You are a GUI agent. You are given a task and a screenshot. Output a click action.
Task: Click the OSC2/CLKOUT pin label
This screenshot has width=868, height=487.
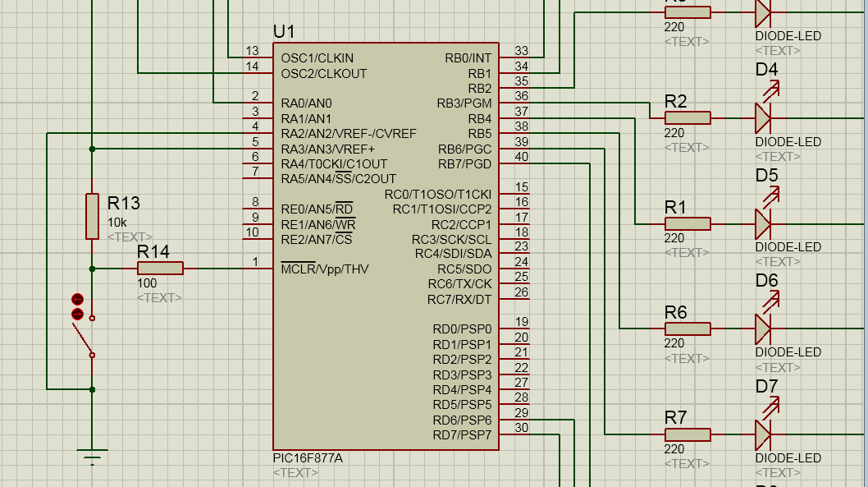[x=324, y=74]
